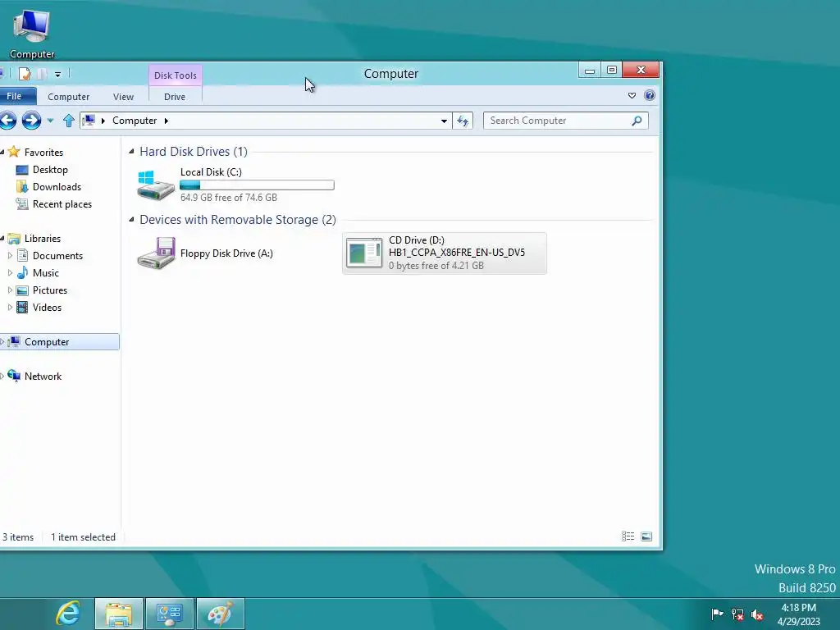
Task: Go back with the Back arrow button
Action: pos(7,120)
